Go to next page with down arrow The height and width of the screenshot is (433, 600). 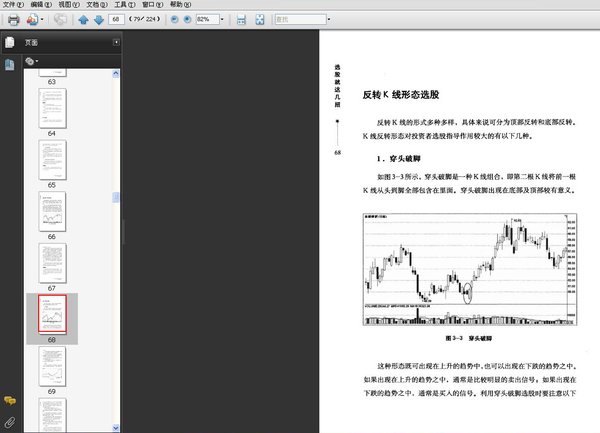(x=99, y=20)
